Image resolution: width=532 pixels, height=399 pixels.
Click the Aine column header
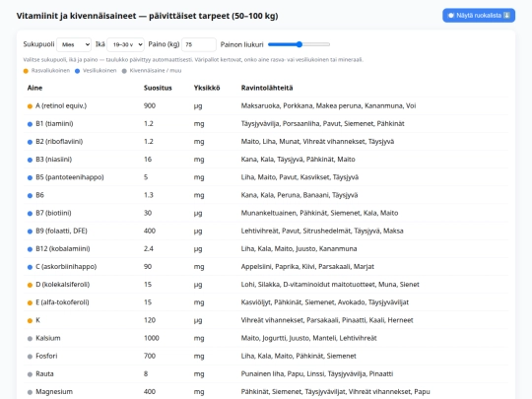(34, 88)
